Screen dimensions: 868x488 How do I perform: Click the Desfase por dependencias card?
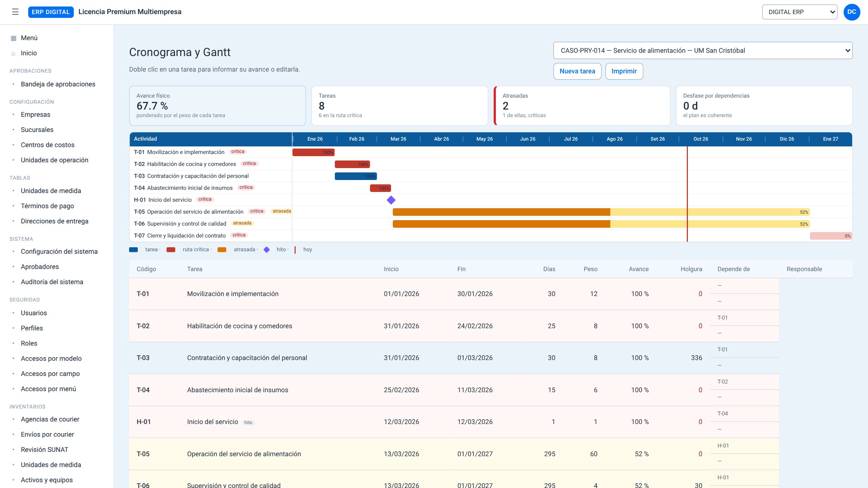pyautogui.click(x=764, y=106)
